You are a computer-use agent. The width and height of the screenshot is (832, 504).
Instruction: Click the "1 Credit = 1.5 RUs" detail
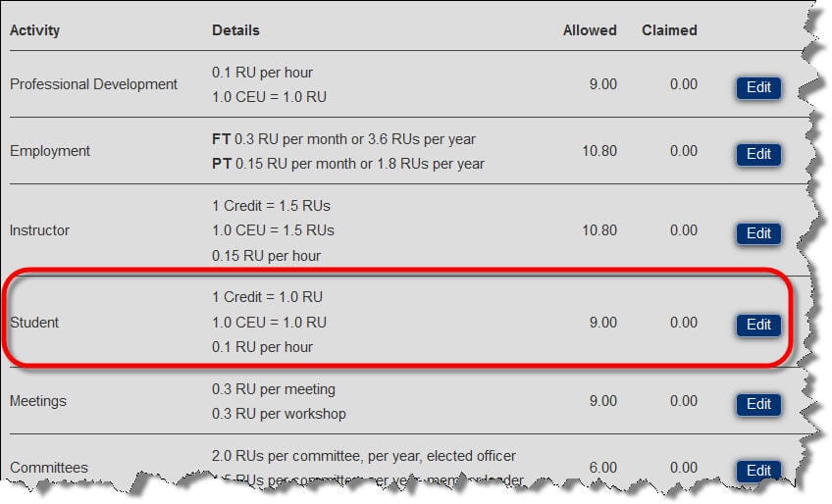click(271, 206)
